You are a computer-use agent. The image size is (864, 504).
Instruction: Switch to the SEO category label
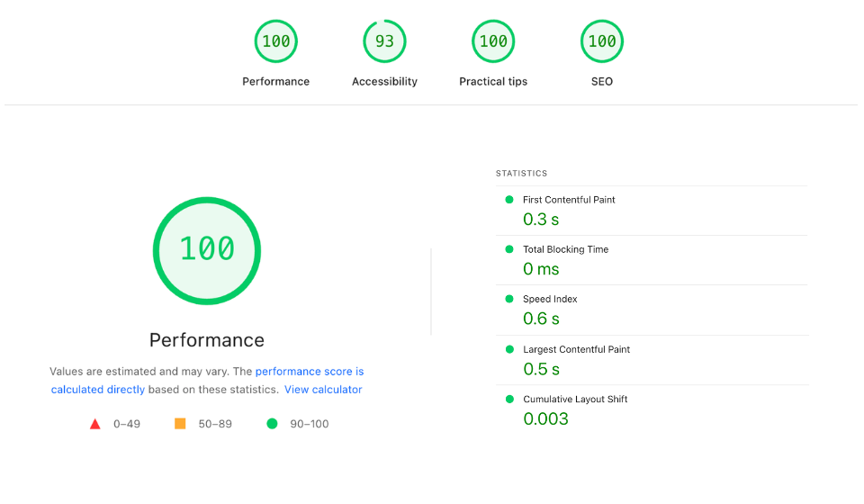(602, 82)
